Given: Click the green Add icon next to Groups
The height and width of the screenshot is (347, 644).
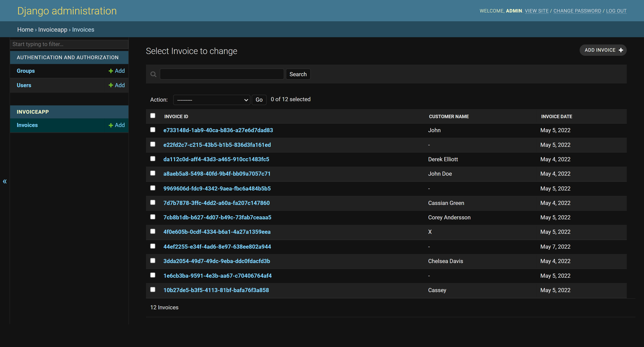Looking at the screenshot, I should [111, 71].
